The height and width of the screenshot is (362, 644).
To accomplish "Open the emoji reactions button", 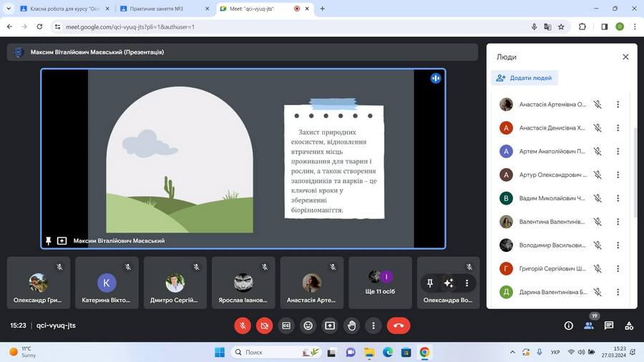I will point(308,326).
